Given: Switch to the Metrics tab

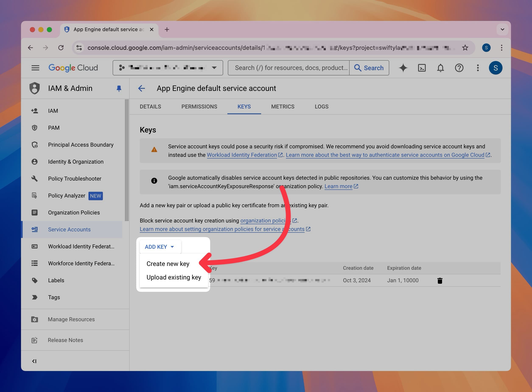Looking at the screenshot, I should pyautogui.click(x=283, y=107).
